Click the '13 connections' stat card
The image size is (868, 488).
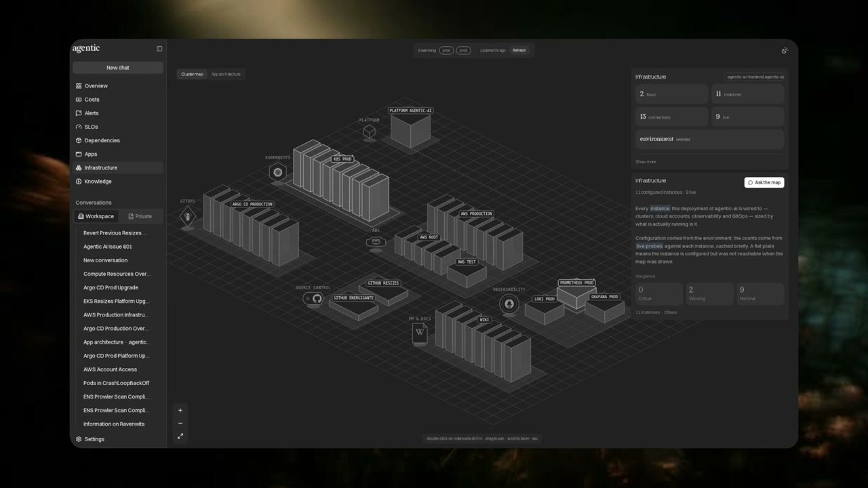pyautogui.click(x=671, y=117)
